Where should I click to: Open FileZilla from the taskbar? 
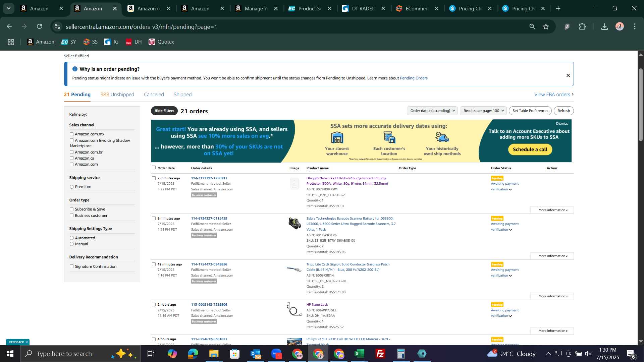point(380,354)
